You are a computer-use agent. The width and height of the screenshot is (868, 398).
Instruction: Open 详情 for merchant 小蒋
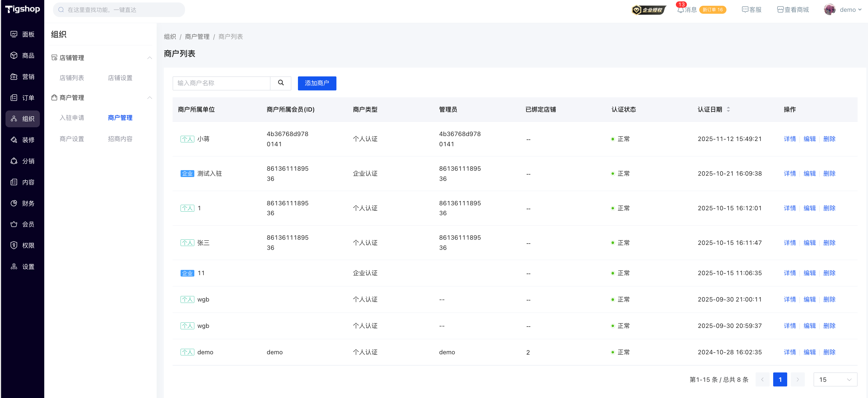(x=789, y=139)
